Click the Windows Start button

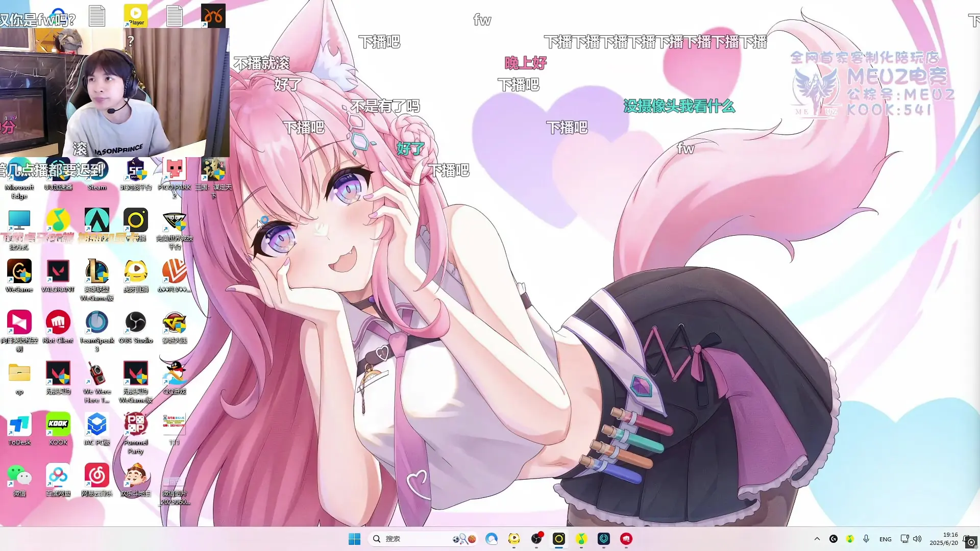coord(354,539)
